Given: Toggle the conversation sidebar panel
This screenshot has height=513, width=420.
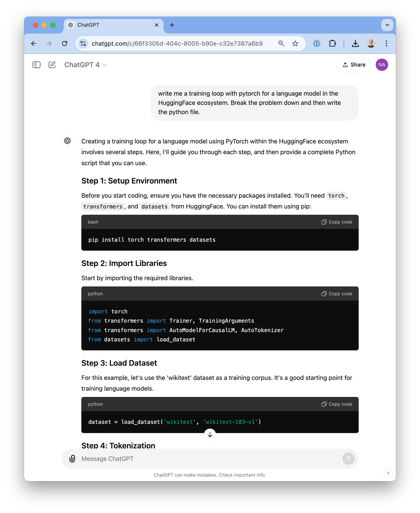Looking at the screenshot, I should click(36, 65).
